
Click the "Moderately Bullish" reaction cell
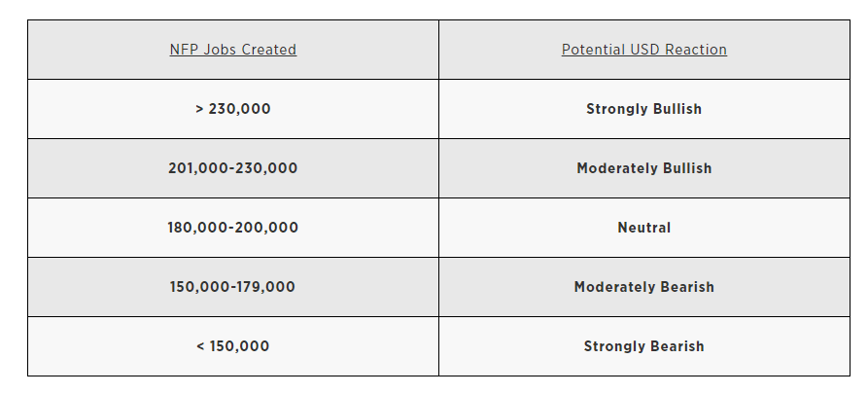click(643, 168)
